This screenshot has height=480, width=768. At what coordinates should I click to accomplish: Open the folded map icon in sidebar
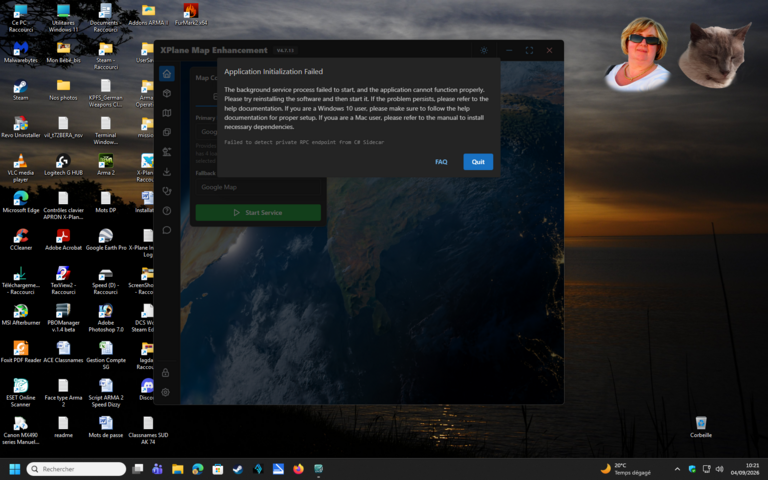tap(167, 113)
